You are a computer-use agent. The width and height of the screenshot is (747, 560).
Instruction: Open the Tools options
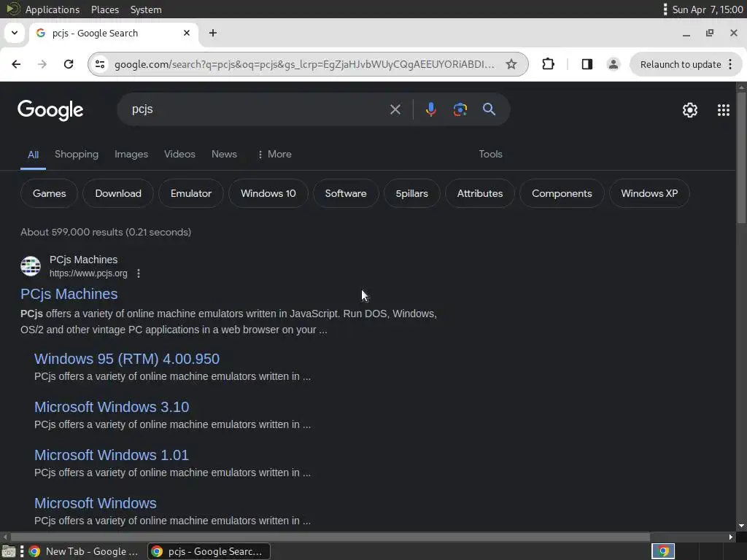click(x=490, y=155)
